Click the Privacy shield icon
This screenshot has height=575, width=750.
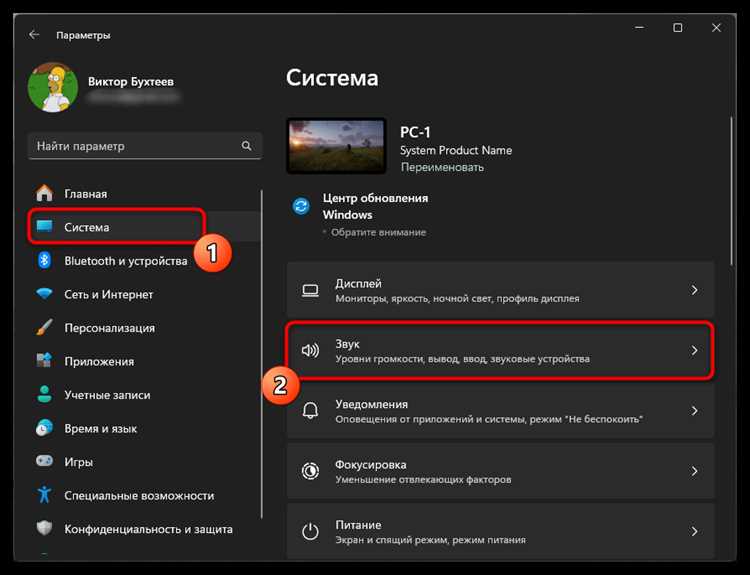tap(44, 529)
